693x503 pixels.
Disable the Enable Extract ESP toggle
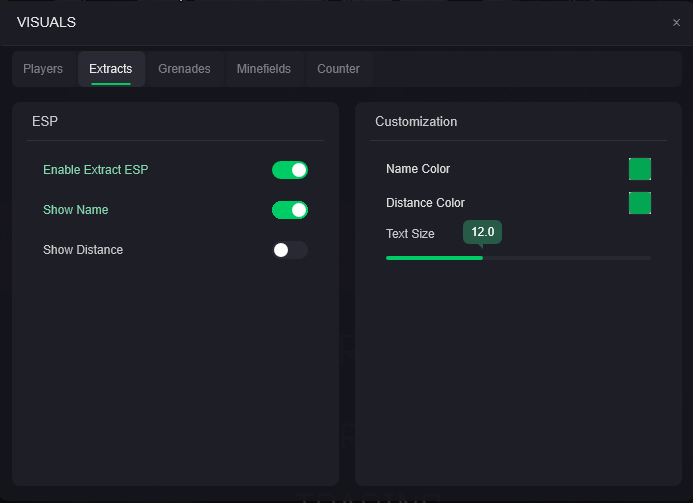[x=290, y=170]
